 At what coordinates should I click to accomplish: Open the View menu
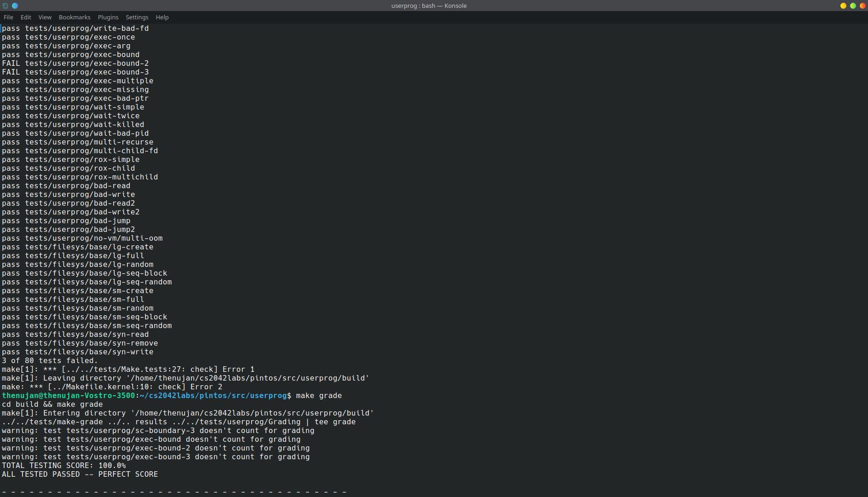click(45, 17)
